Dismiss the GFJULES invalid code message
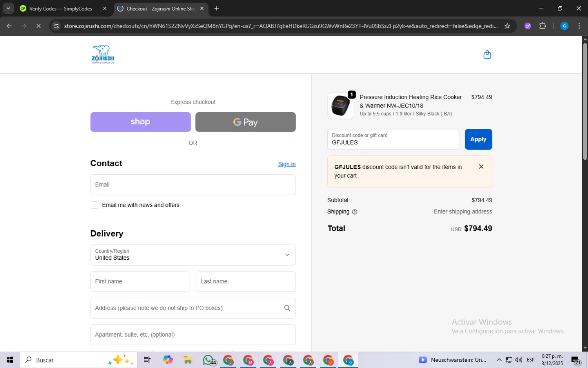The height and width of the screenshot is (368, 588). click(x=481, y=167)
